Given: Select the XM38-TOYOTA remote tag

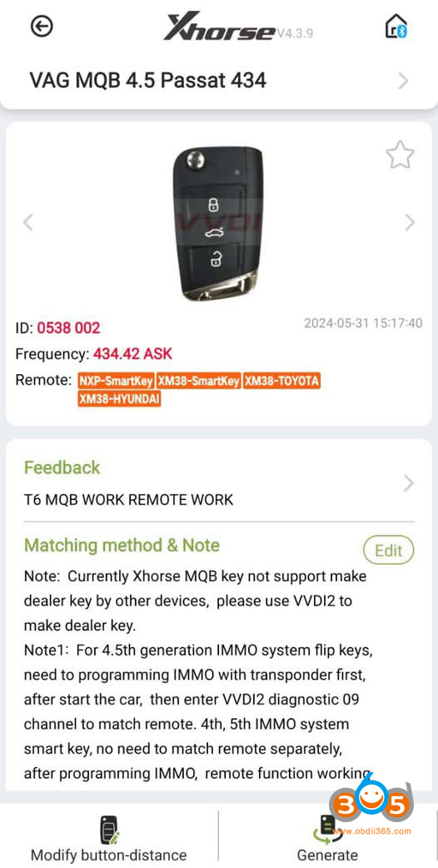Looking at the screenshot, I should click(x=281, y=381).
